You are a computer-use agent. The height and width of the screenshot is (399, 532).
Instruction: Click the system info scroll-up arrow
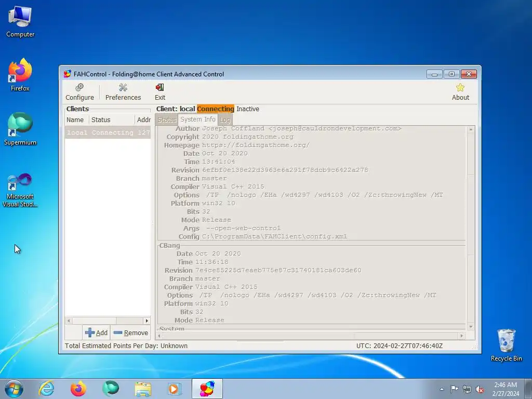[x=471, y=129]
